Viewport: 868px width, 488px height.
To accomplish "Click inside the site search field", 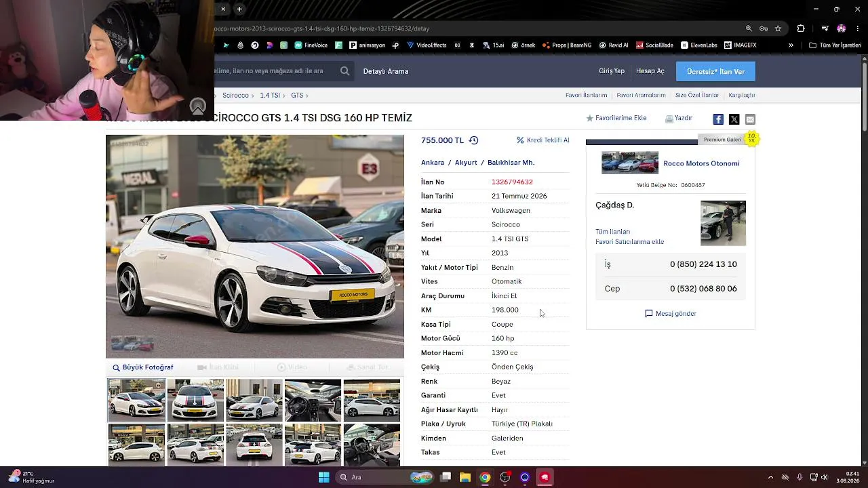I will (x=275, y=71).
